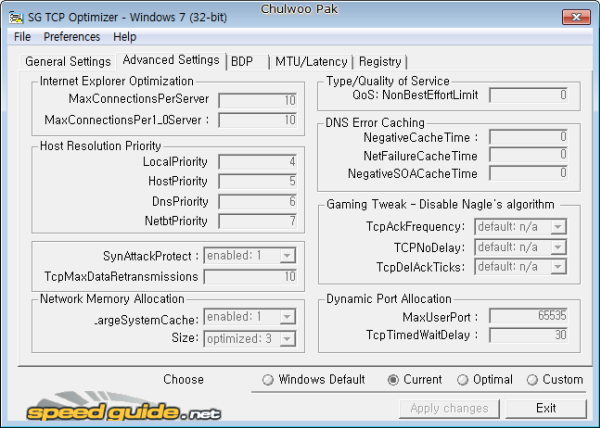Click the MaxUserPort input field

(x=528, y=316)
